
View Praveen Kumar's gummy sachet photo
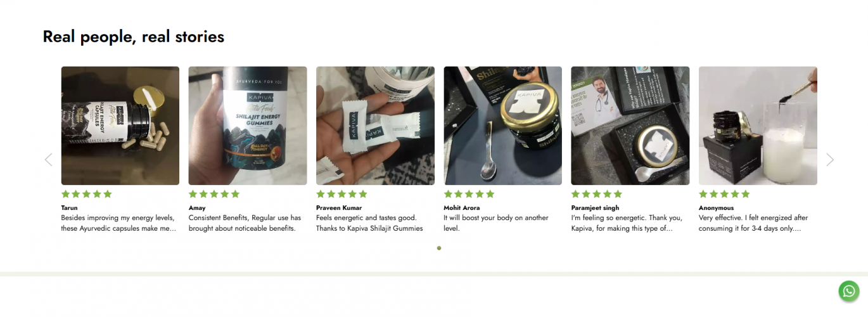coord(375,126)
